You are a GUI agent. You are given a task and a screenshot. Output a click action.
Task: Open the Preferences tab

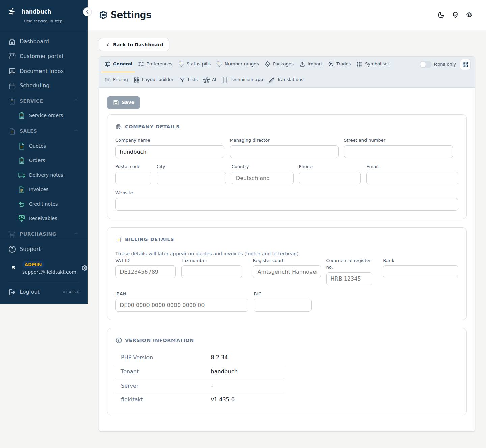(155, 64)
